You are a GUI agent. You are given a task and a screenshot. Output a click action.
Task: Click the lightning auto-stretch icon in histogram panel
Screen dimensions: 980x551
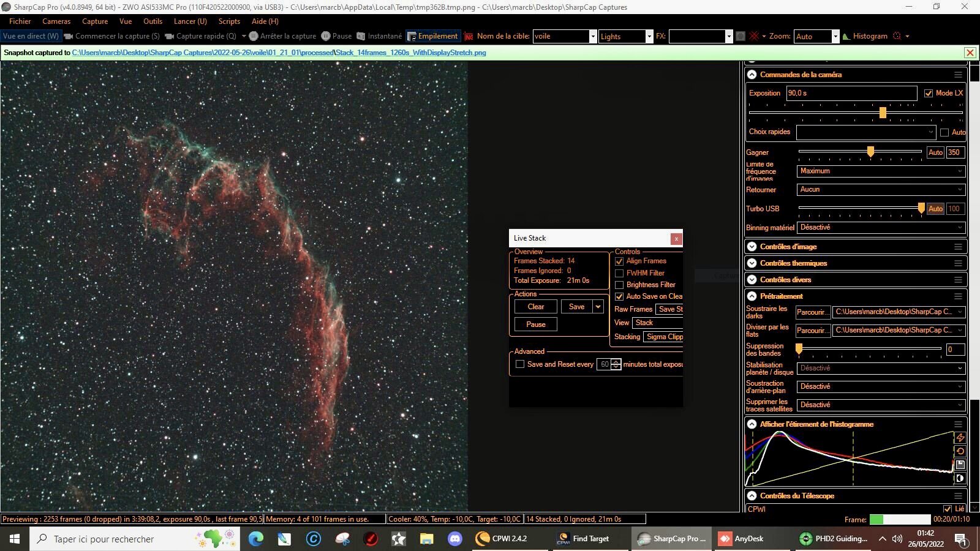coord(960,438)
